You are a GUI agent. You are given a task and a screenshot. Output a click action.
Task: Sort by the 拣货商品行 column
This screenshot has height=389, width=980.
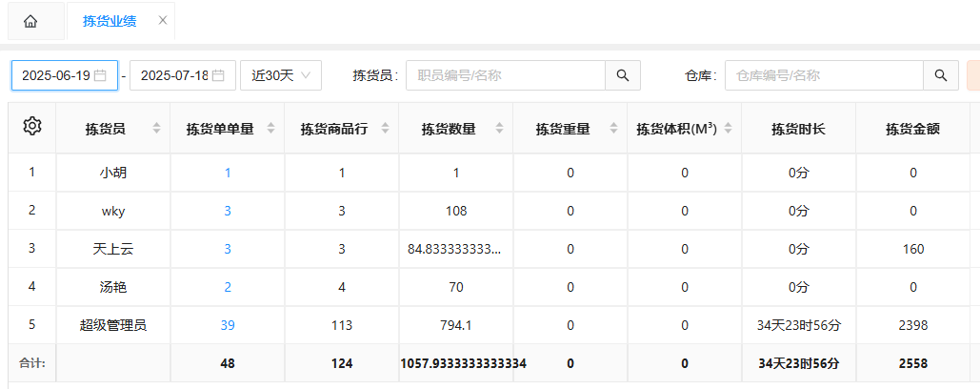(x=385, y=129)
